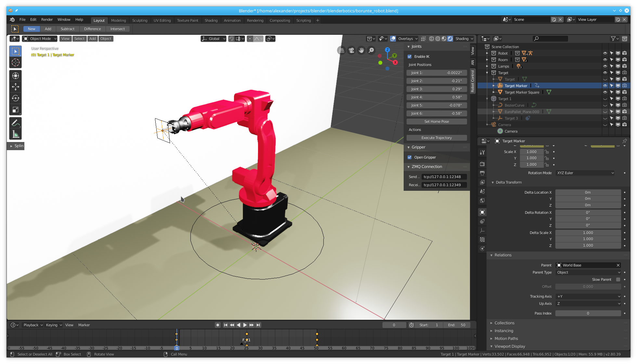Open the Tracking Axis dropdown

(x=588, y=296)
